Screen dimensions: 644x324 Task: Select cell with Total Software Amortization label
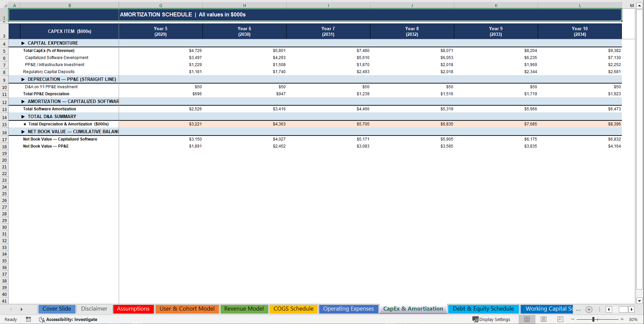coord(50,109)
